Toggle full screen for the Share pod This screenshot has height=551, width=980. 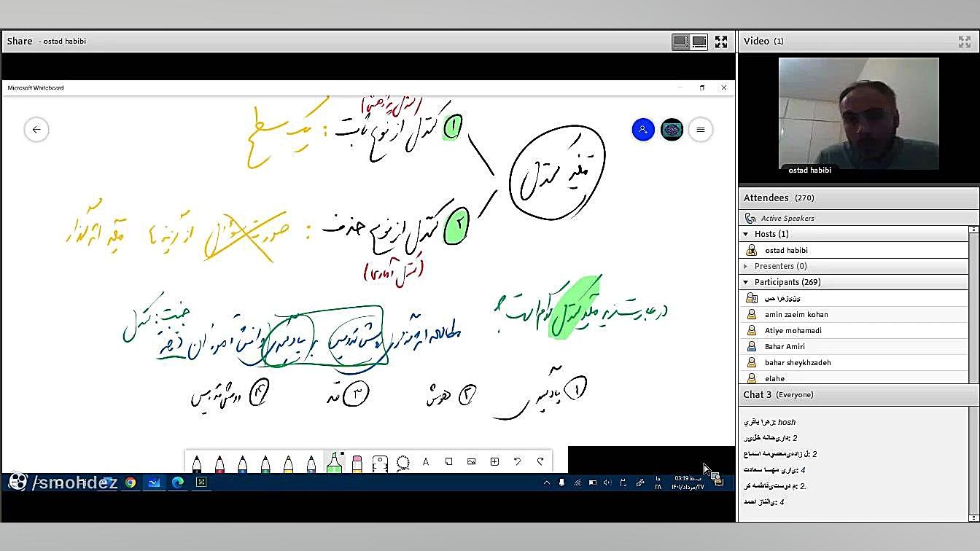721,42
